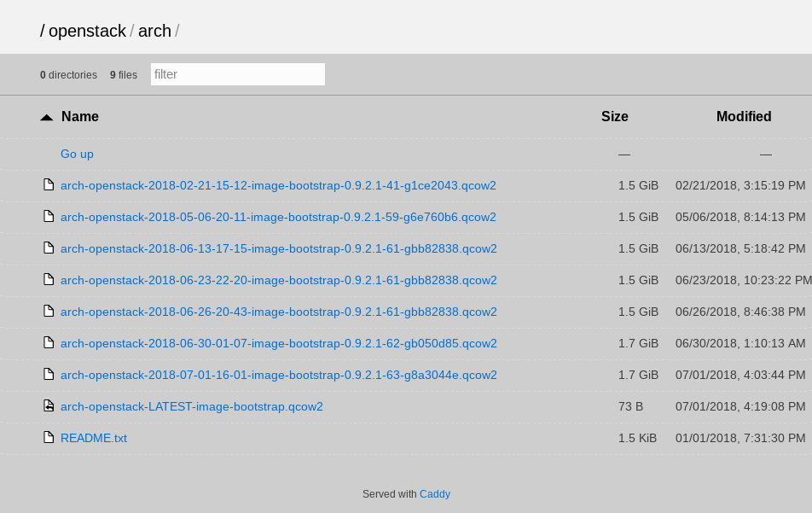Sort listing by Modified column

744,117
